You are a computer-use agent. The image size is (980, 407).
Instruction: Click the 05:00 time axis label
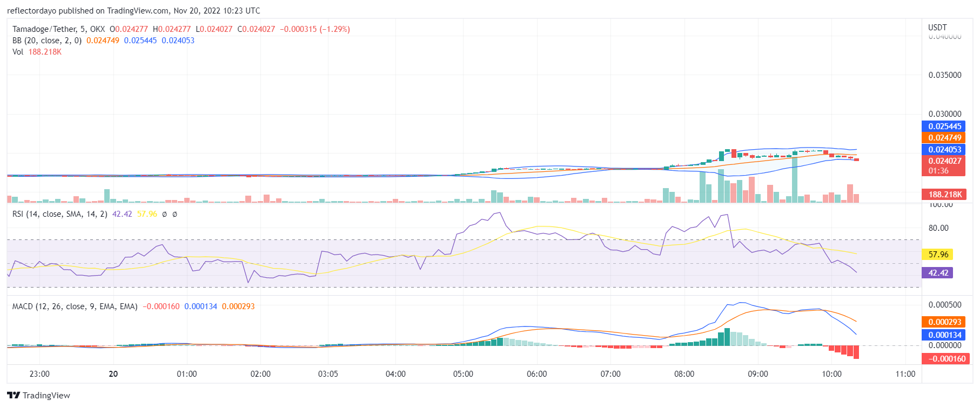click(x=463, y=374)
